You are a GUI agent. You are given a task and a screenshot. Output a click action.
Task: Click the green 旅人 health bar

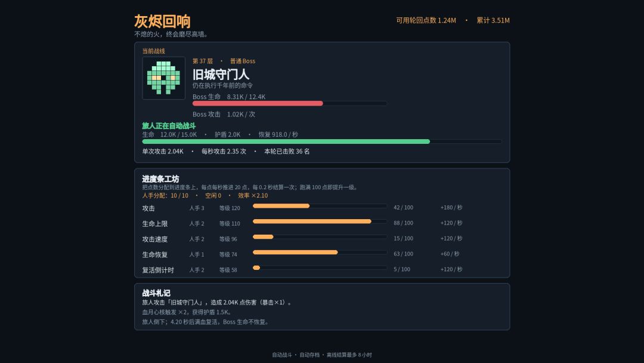[x=321, y=141]
